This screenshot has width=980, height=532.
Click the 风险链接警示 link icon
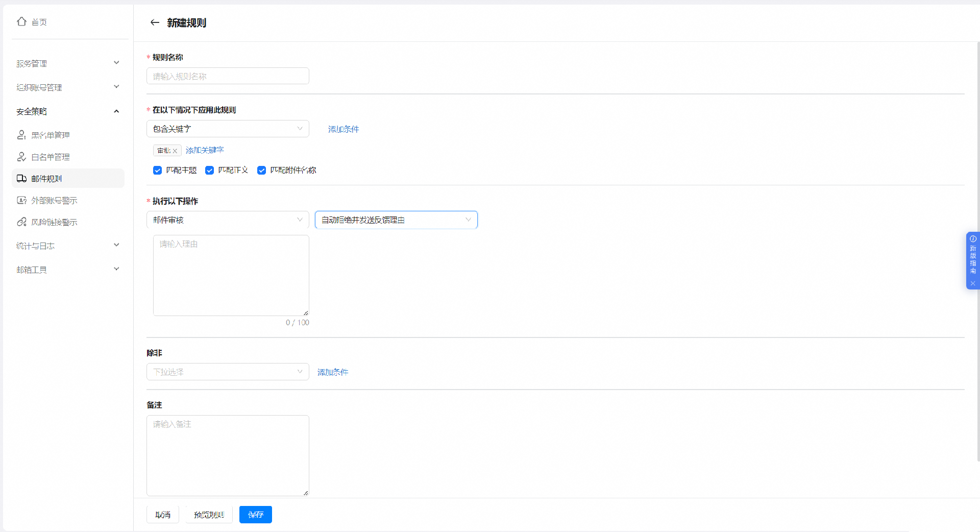pyautogui.click(x=21, y=222)
